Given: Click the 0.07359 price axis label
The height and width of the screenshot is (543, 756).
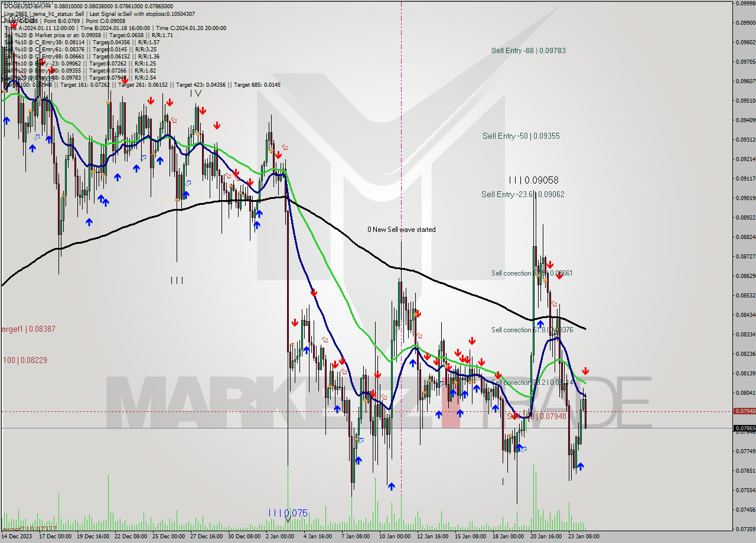Looking at the screenshot, I should (745, 529).
